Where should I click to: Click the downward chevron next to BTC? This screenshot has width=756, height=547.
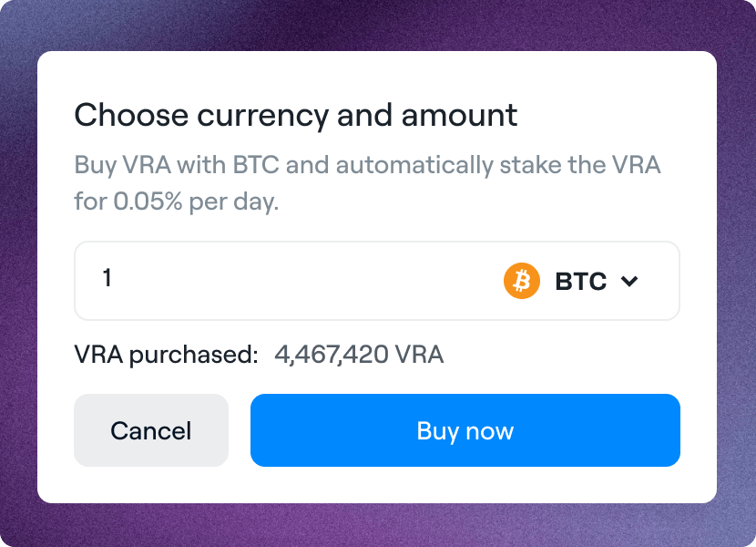pos(628,282)
